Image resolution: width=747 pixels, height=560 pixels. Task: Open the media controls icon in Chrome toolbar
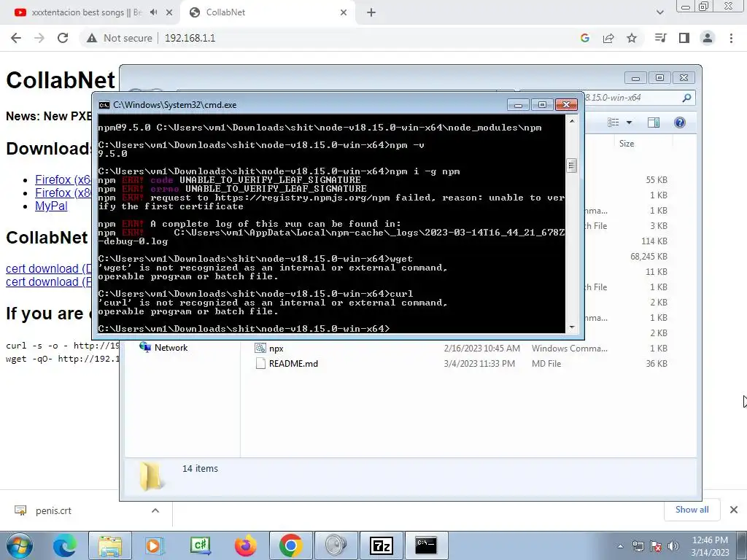point(661,38)
